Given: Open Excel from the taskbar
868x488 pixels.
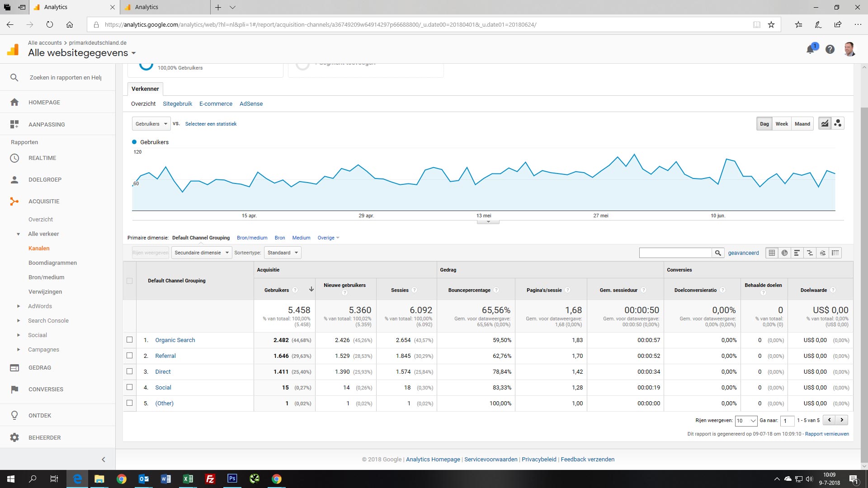Looking at the screenshot, I should tap(188, 479).
